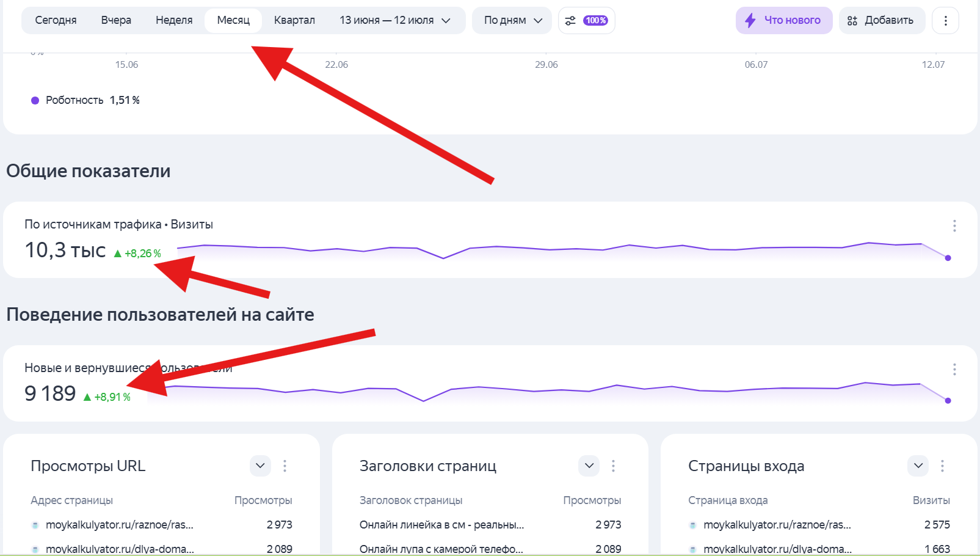The height and width of the screenshot is (556, 980).
Task: Click the 29.06 date label on chart axis
Action: point(546,65)
